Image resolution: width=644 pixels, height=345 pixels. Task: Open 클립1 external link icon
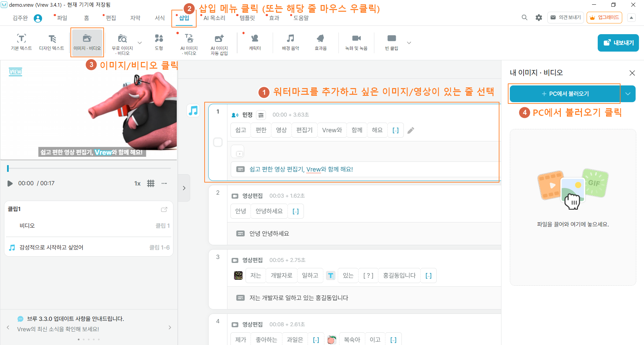click(x=164, y=209)
